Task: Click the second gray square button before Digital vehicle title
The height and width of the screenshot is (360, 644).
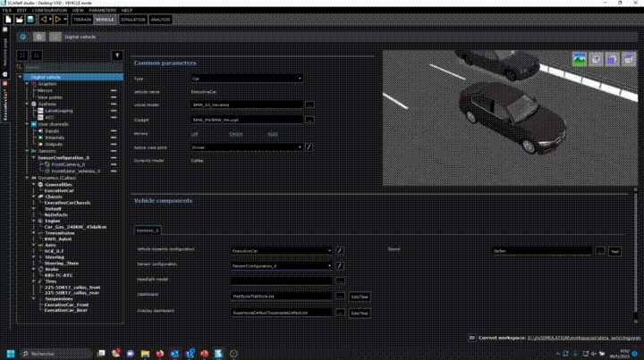Action: (x=55, y=37)
